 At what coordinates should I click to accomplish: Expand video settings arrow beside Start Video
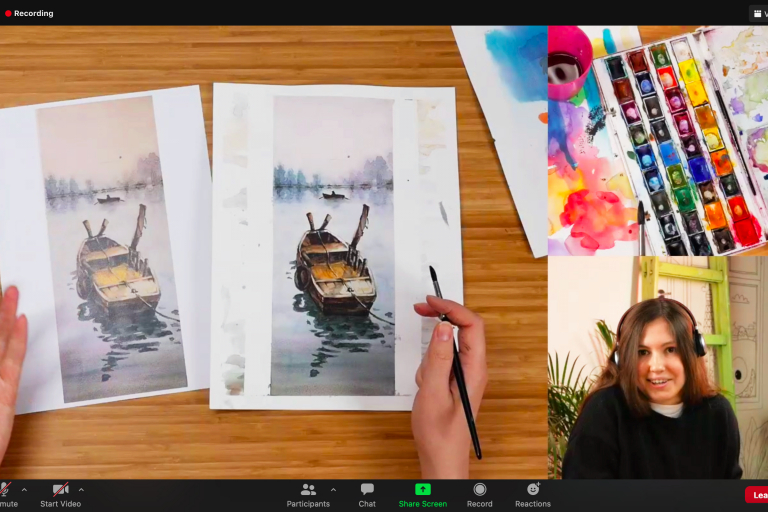click(x=81, y=490)
